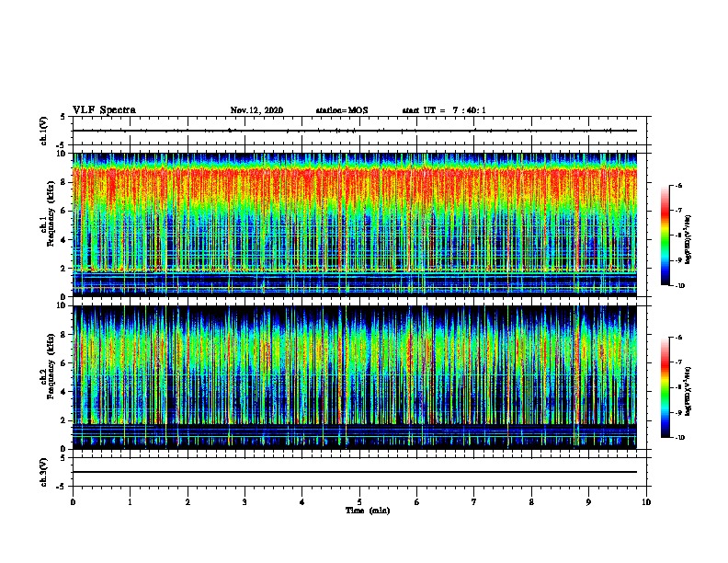Click the "-6" label on ch.1 color bar
Viewport: 728px width, 563px height.
678,185
